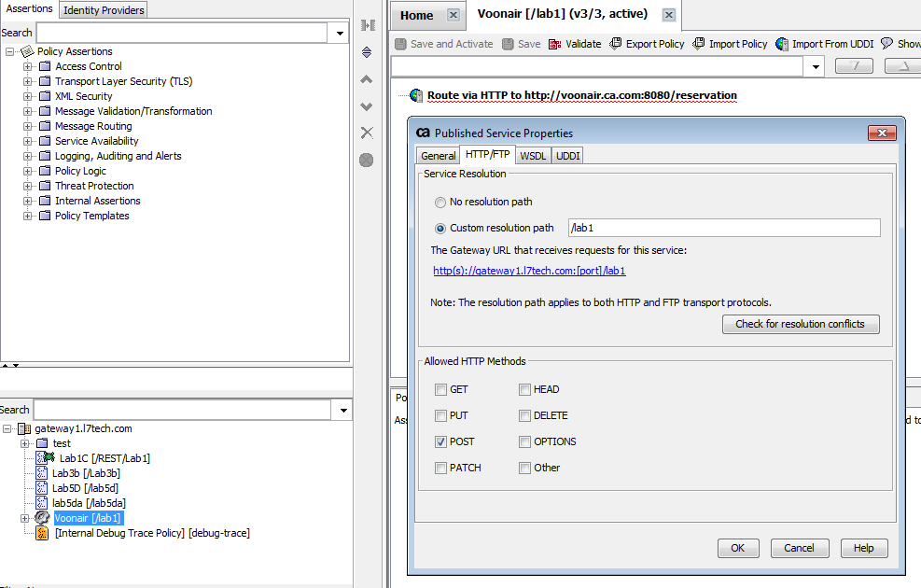Uncheck the POST HTTP method
The width and height of the screenshot is (921, 588).
pos(442,441)
